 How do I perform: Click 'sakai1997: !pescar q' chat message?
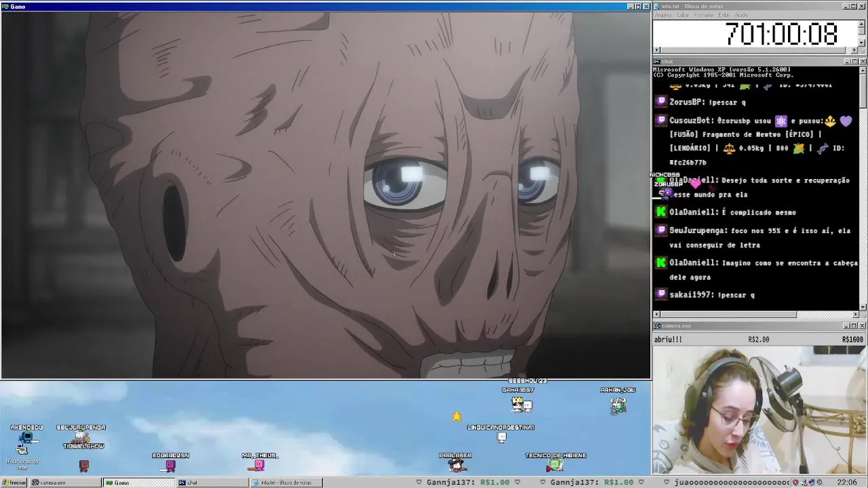click(x=711, y=295)
